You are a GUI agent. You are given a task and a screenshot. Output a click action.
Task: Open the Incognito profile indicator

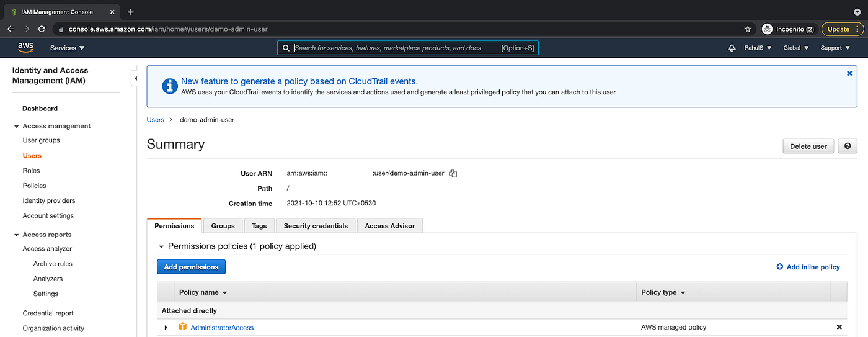point(788,29)
